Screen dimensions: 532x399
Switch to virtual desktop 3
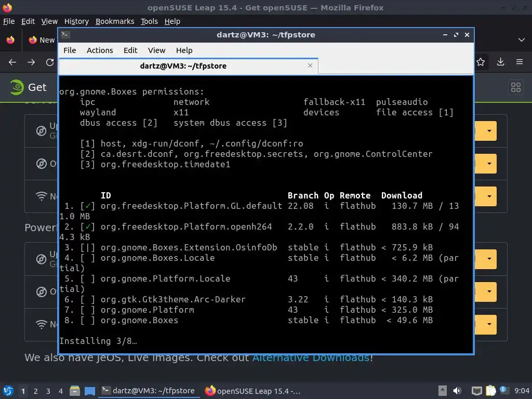point(48,391)
